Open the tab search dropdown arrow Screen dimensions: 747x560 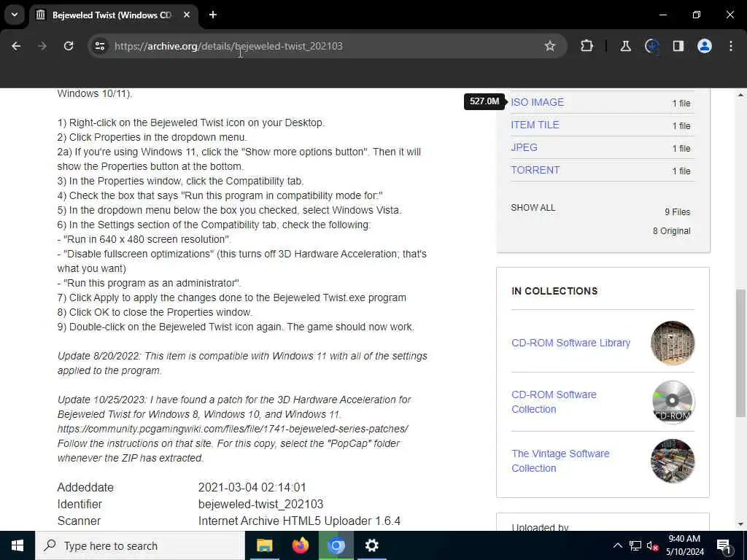click(15, 15)
